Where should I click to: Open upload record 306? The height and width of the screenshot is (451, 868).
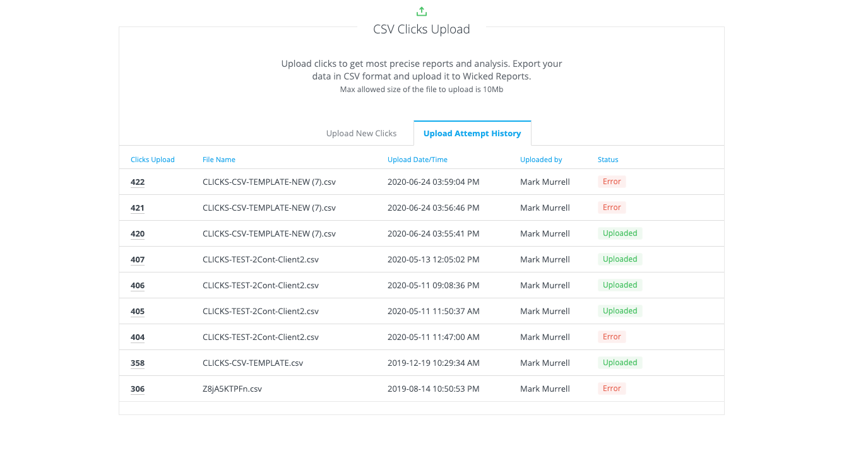[137, 389]
